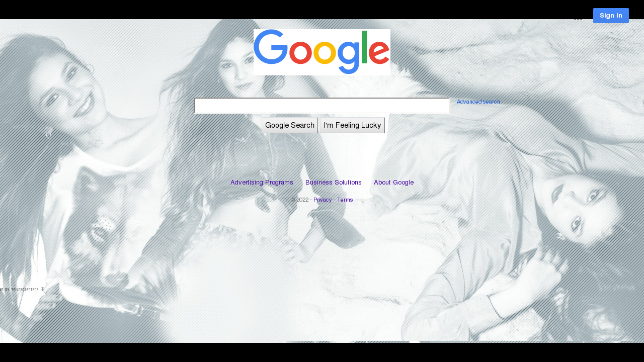Open the Privacy link
644x362 pixels.
coord(323,200)
